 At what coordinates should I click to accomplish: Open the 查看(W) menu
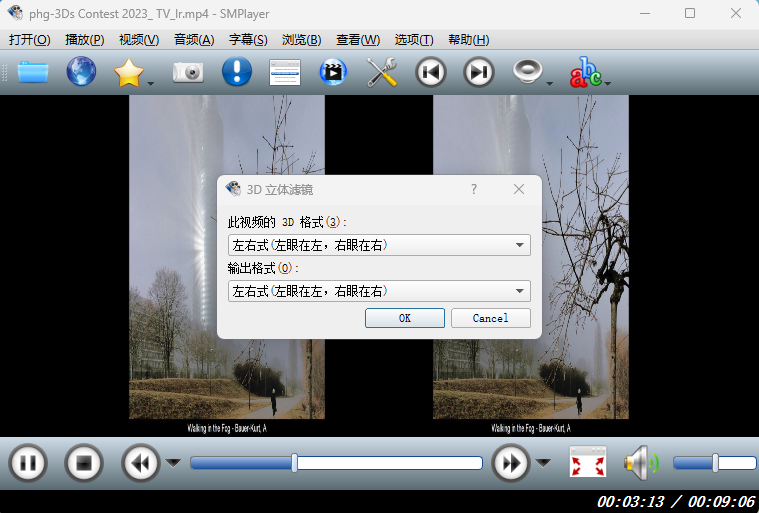point(358,40)
